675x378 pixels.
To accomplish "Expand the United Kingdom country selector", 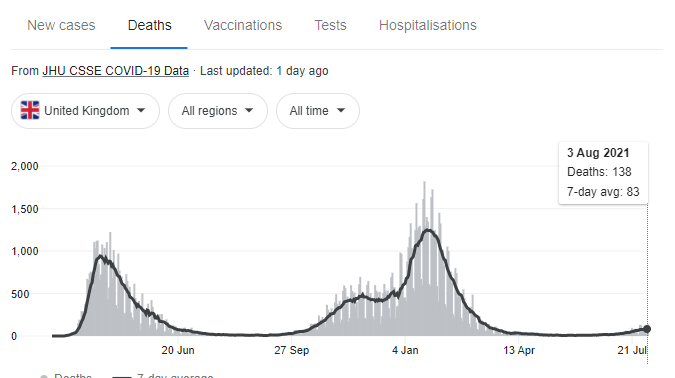I will point(85,111).
